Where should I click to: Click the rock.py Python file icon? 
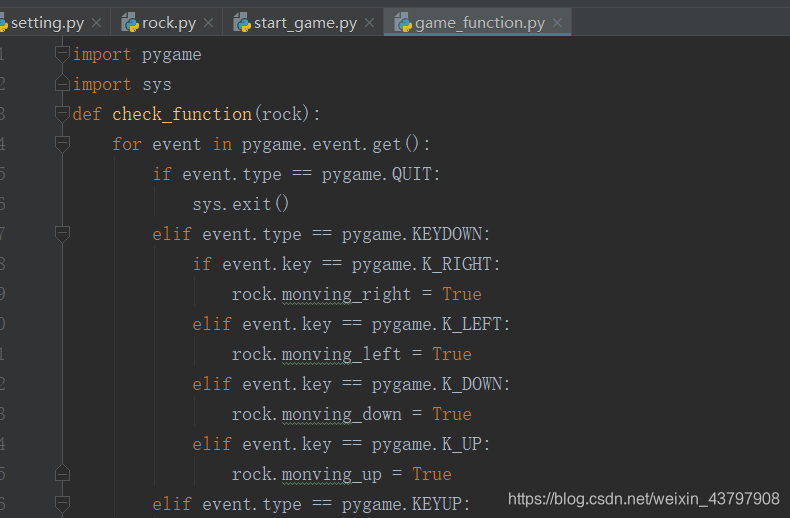pos(130,23)
